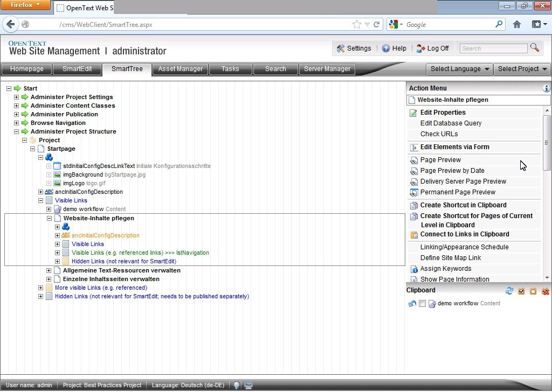Expand the Browse Navigation node
Screen dimensions: 552x392
16,123
